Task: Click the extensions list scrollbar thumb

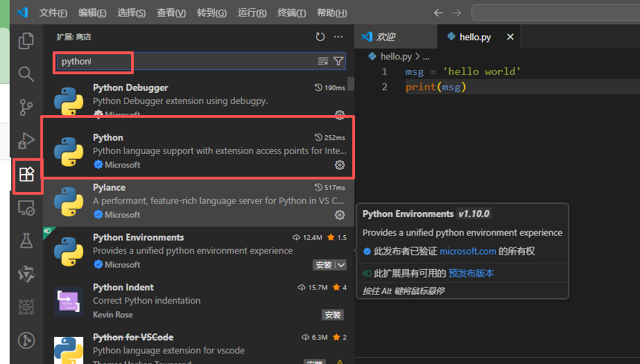Action: pyautogui.click(x=351, y=84)
